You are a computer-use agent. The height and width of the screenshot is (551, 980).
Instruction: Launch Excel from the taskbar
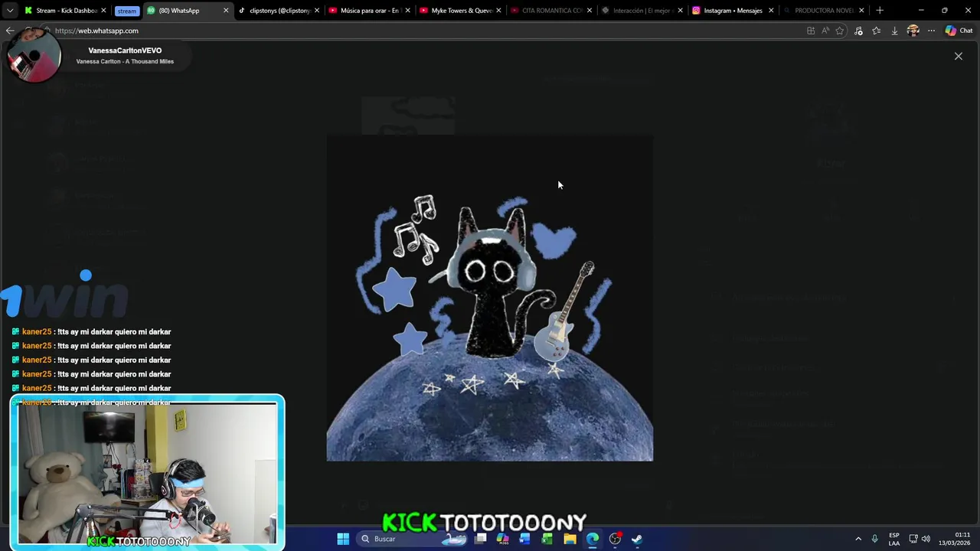pos(547,539)
